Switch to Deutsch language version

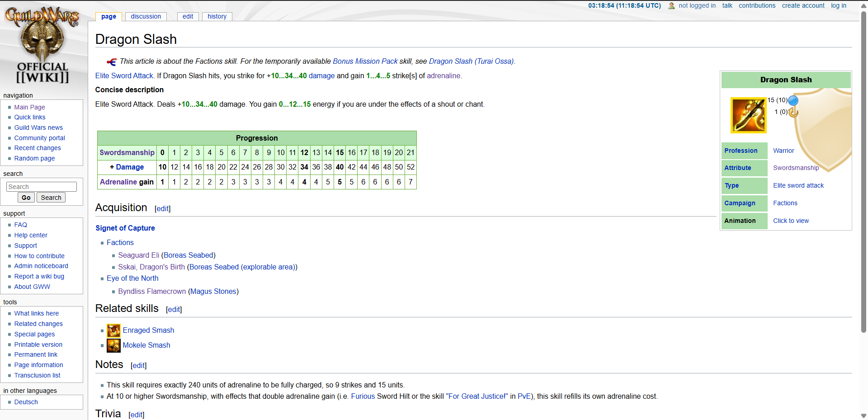[26, 402]
